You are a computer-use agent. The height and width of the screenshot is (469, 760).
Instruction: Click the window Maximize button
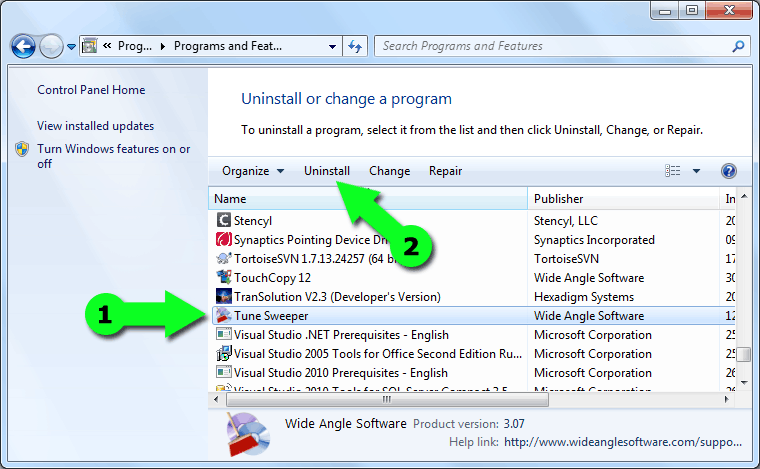pos(692,10)
